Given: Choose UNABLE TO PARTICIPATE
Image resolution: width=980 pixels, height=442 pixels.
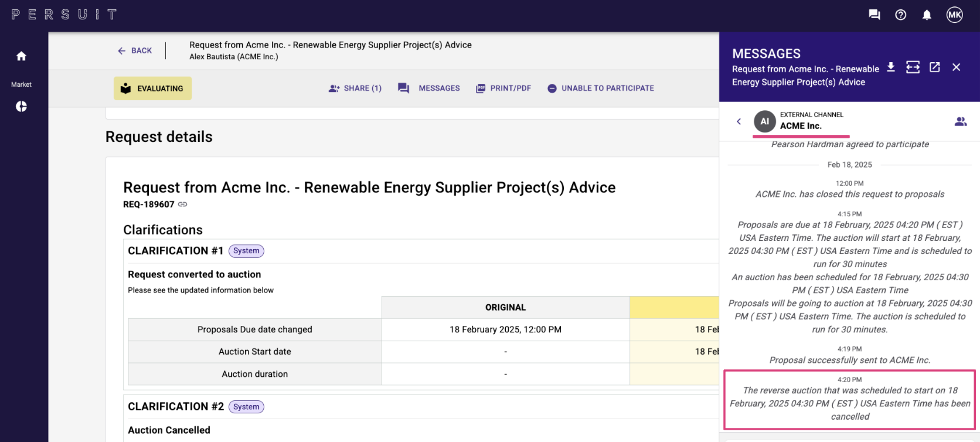Looking at the screenshot, I should [601, 89].
